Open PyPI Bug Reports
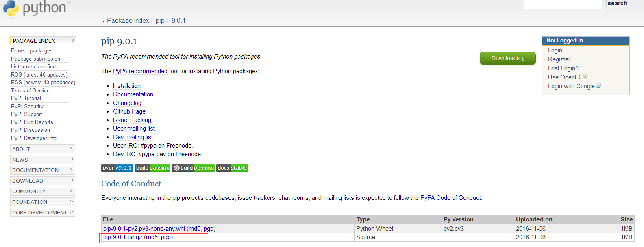644x247 pixels. click(x=32, y=122)
